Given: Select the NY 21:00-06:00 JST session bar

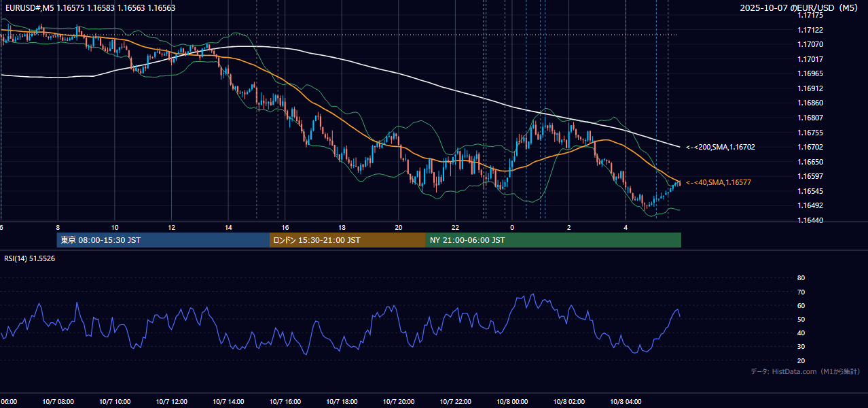Looking at the screenshot, I should [x=554, y=240].
